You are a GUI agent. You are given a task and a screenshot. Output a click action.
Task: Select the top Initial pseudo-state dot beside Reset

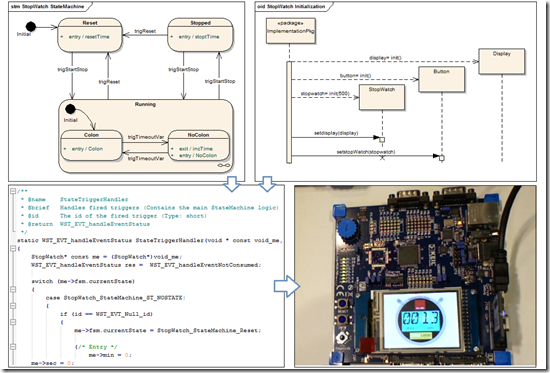coord(31,26)
